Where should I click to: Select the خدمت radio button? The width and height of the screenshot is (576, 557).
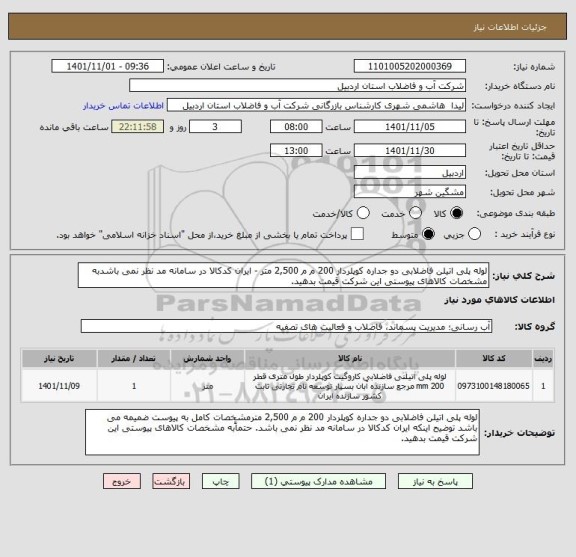415,213
